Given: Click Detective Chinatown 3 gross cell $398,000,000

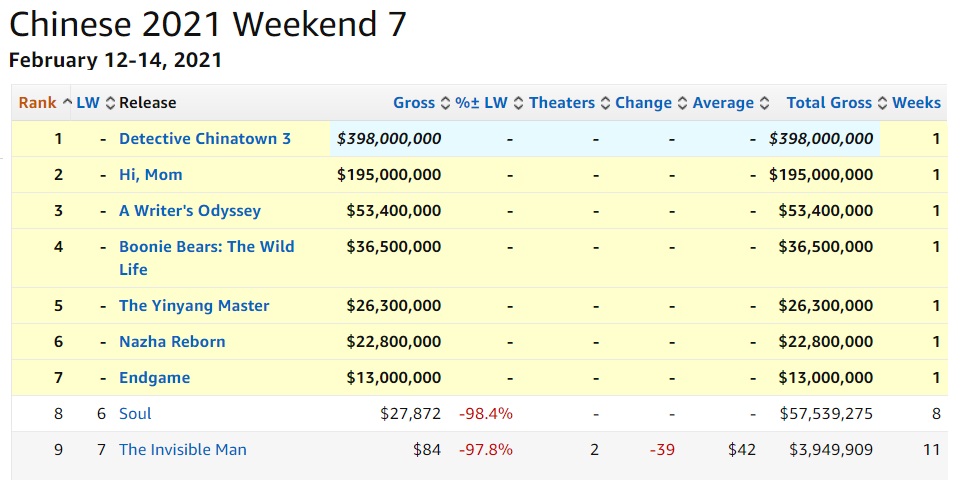Looking at the screenshot, I should [389, 139].
